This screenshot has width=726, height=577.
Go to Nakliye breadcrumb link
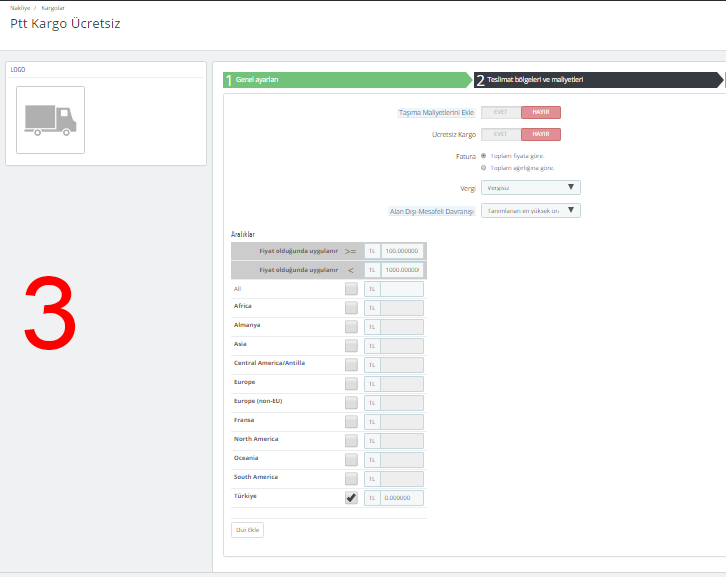20,8
